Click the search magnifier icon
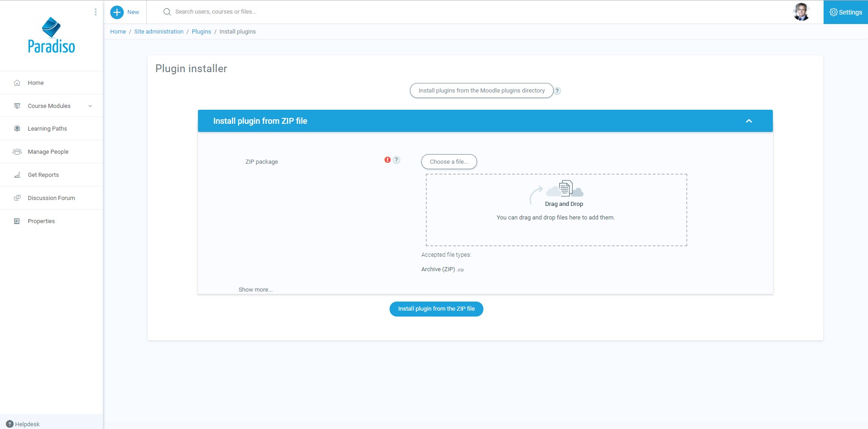Viewport: 868px width, 429px height. pyautogui.click(x=167, y=12)
